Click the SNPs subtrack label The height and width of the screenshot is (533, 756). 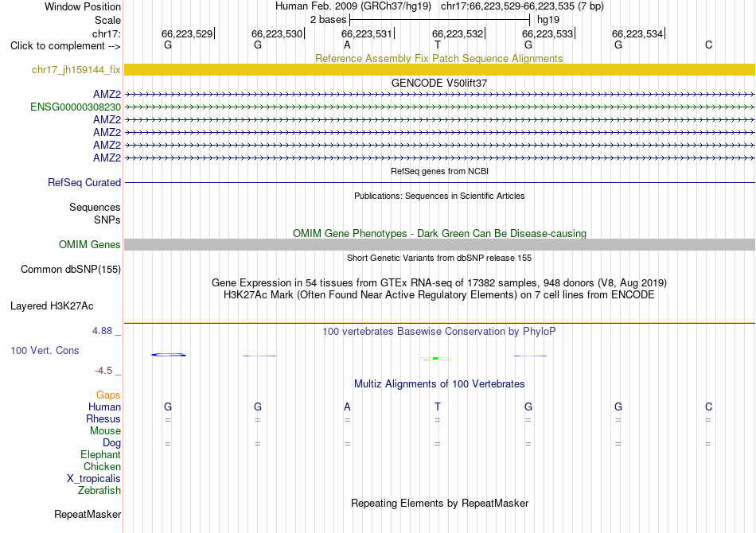click(x=107, y=220)
